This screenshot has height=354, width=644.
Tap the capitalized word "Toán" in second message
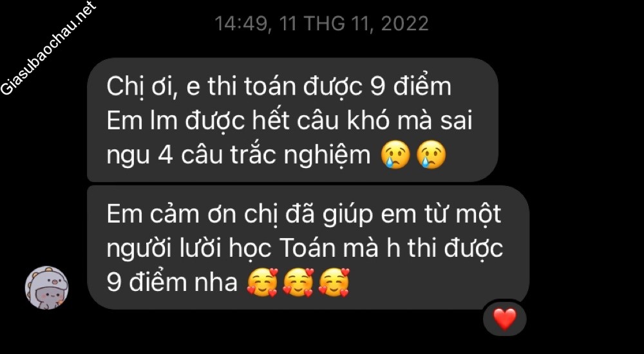(314, 249)
